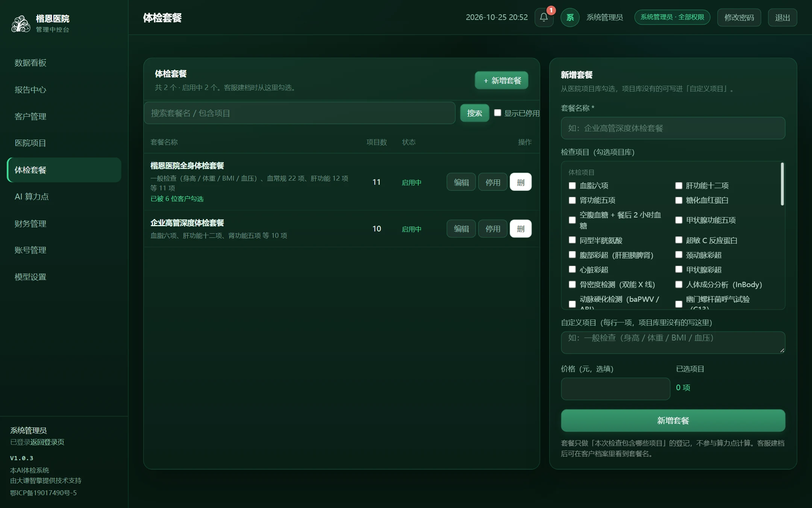Check the 同型半胱氨酸 item
812x508 pixels.
pyautogui.click(x=572, y=240)
